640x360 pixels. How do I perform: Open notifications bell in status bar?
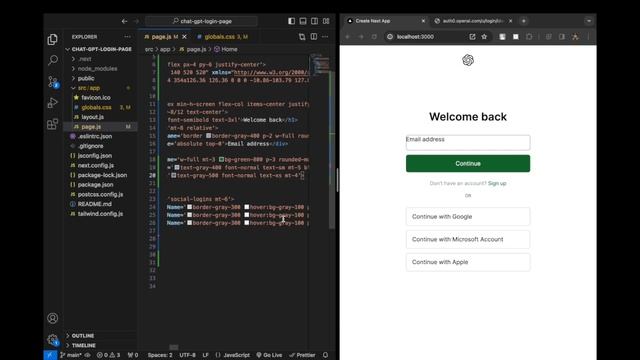[x=325, y=355]
